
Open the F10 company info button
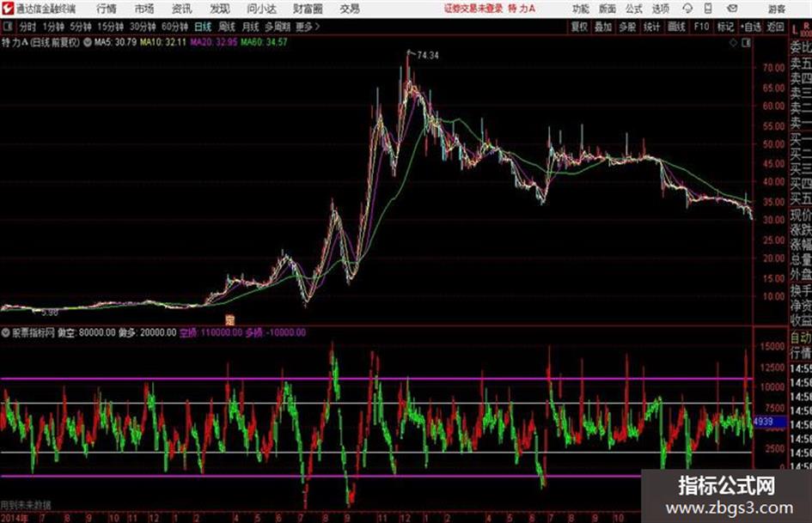[x=701, y=27]
